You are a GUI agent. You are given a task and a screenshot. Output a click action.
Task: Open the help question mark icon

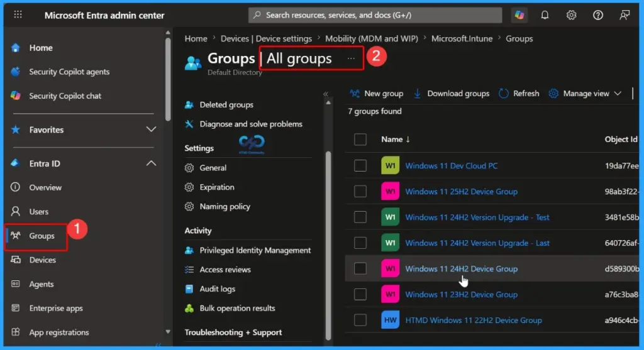tap(598, 15)
